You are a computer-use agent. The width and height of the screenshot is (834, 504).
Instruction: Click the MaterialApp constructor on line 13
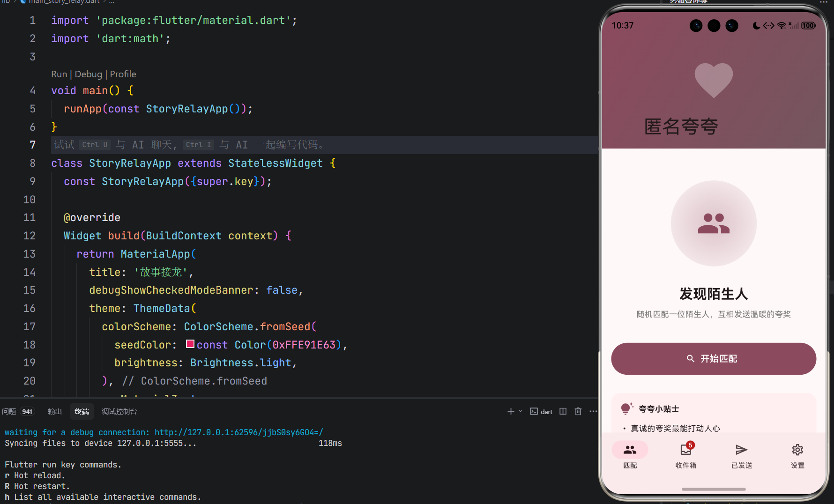coord(156,254)
